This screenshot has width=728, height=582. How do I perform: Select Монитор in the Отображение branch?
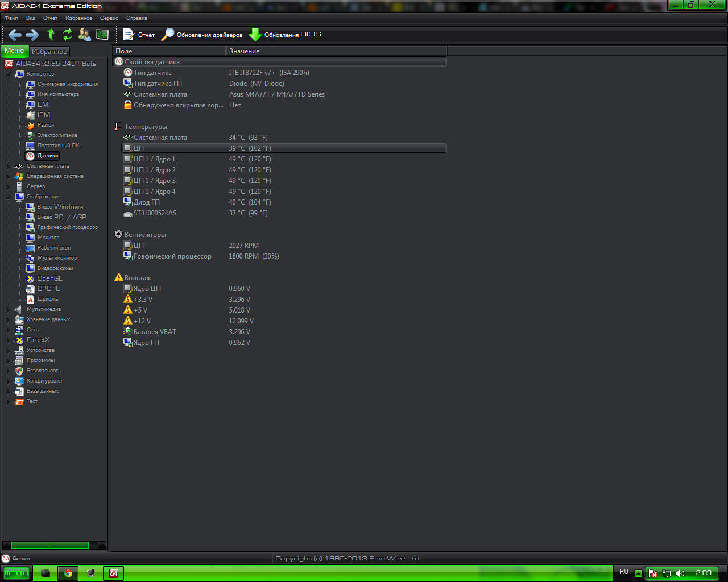[x=48, y=238]
